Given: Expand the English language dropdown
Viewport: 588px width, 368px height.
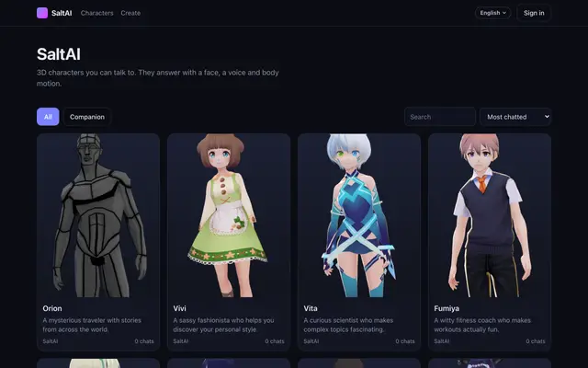Looking at the screenshot, I should coord(492,13).
